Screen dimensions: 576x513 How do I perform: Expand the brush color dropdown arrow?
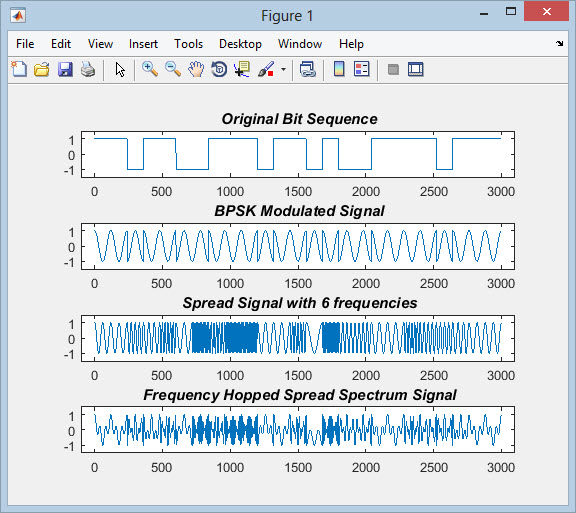283,69
